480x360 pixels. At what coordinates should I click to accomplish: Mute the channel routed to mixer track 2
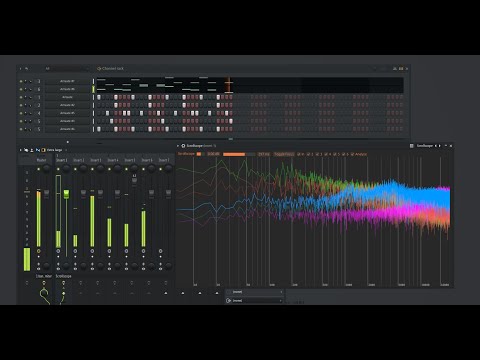point(21,105)
